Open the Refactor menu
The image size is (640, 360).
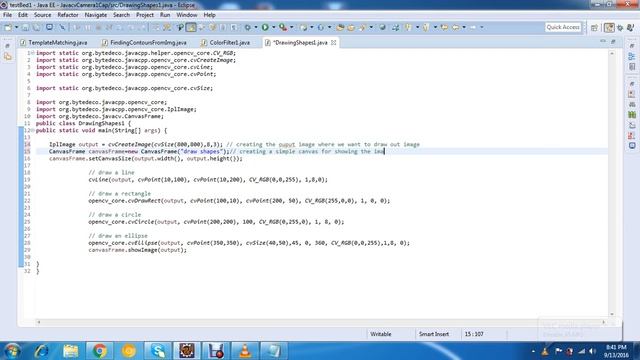coord(68,15)
